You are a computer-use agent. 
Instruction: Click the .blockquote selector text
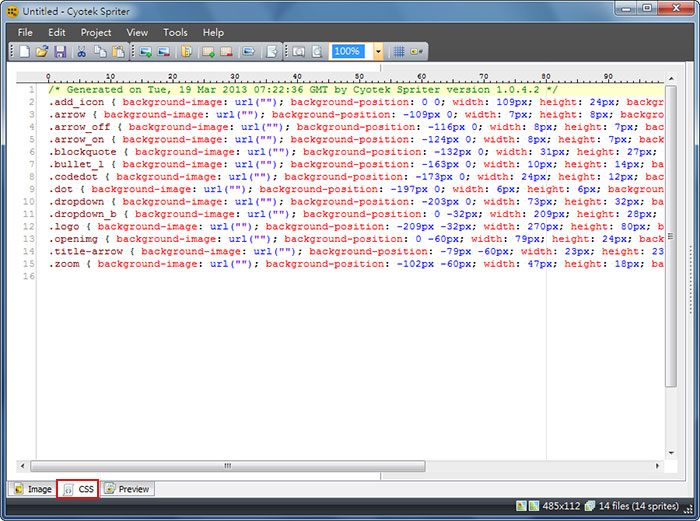[83, 152]
